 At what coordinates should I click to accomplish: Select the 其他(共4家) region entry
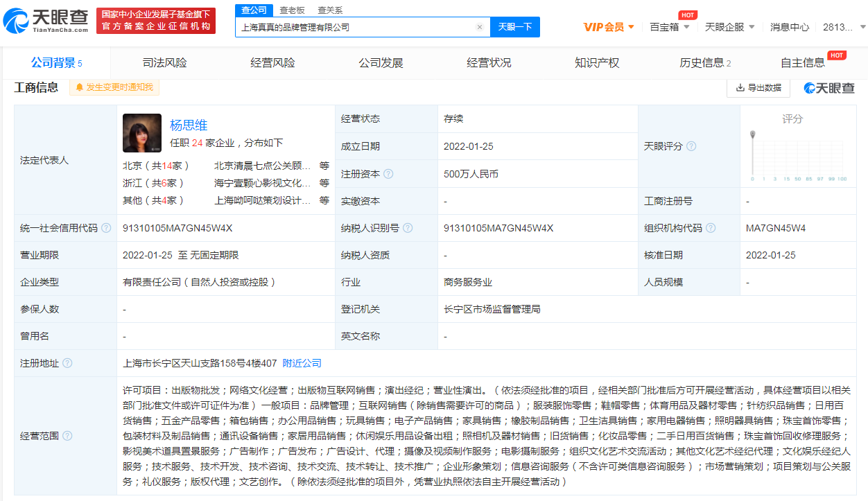pos(153,200)
